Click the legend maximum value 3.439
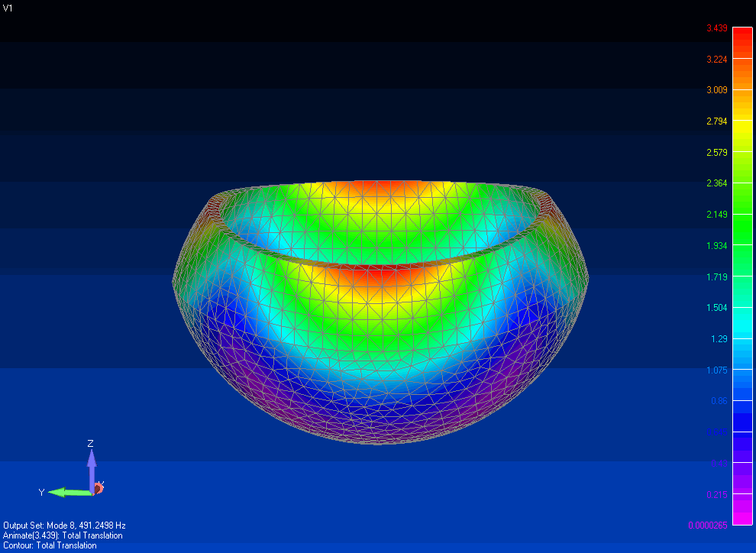 click(717, 28)
